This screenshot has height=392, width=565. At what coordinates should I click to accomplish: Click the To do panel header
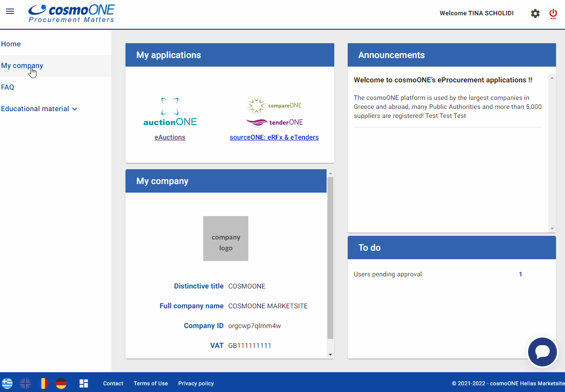pyautogui.click(x=452, y=248)
